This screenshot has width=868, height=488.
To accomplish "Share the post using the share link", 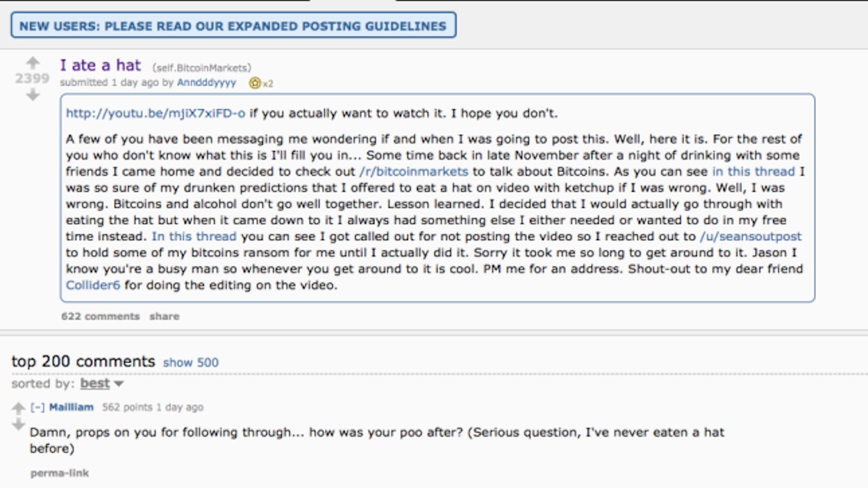I will tap(164, 316).
